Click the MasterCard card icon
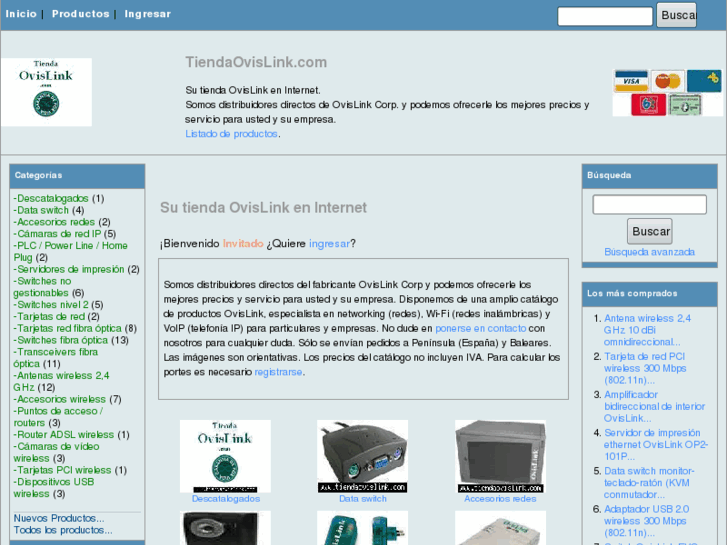The width and height of the screenshot is (727, 545). pos(667,81)
